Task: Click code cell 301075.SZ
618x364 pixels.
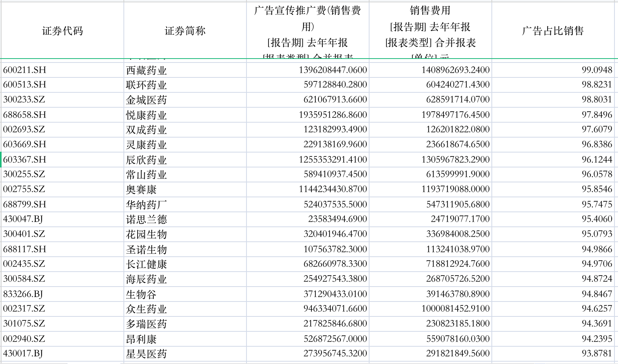Action: point(63,324)
